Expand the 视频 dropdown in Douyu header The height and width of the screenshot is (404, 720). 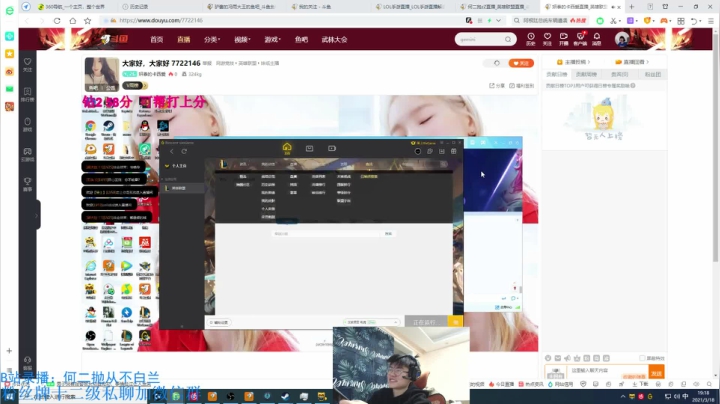click(242, 39)
